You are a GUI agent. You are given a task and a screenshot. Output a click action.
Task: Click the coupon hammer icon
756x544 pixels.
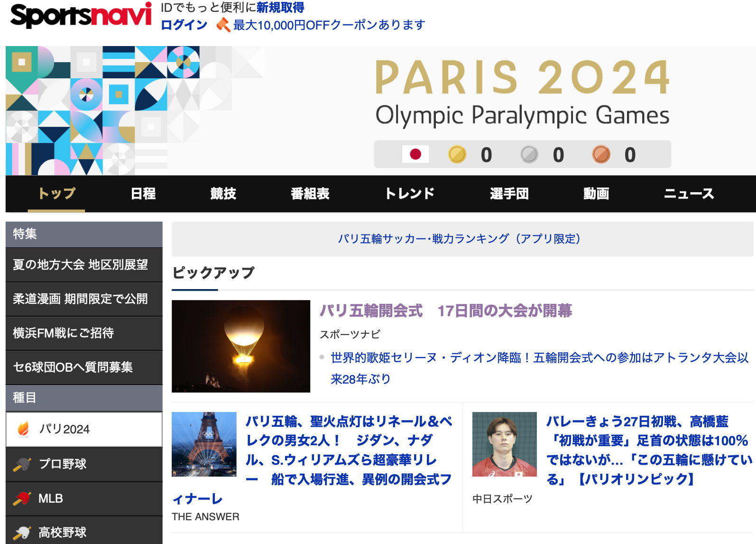click(223, 25)
